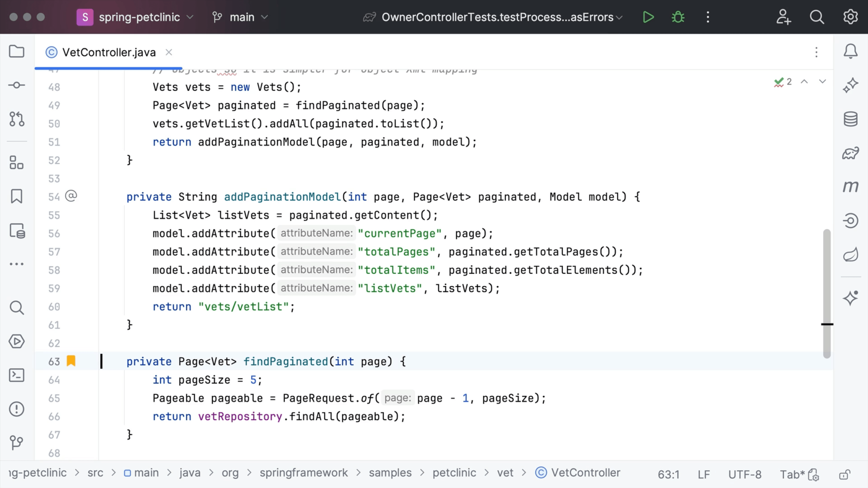
Task: Click the petclinic breadcrumb in the path bar
Action: click(454, 473)
